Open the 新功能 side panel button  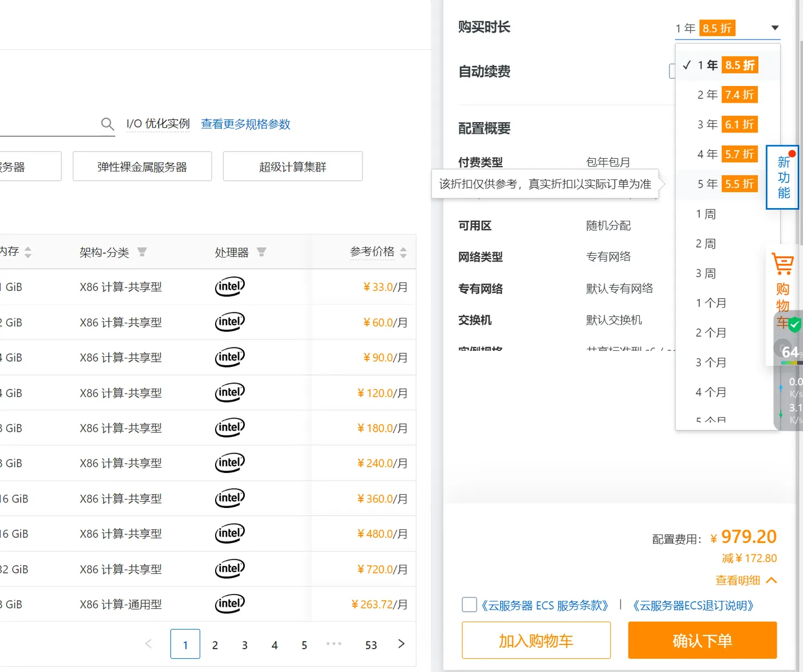click(783, 177)
